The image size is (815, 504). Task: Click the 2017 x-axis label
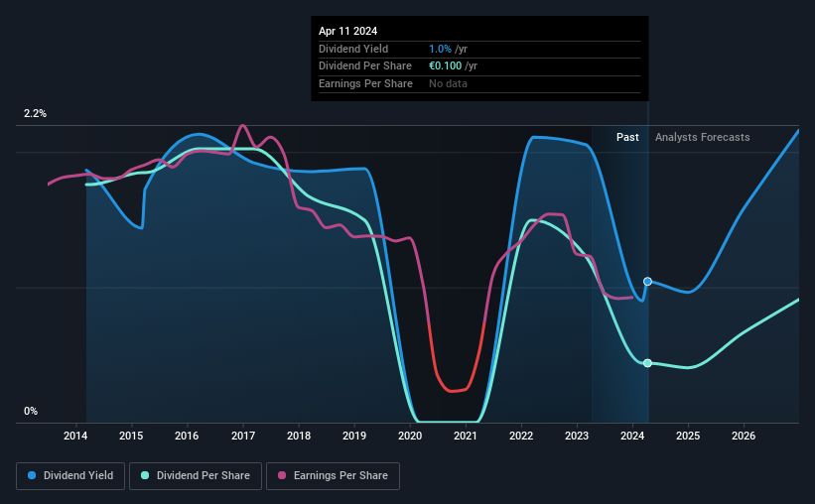pos(243,436)
